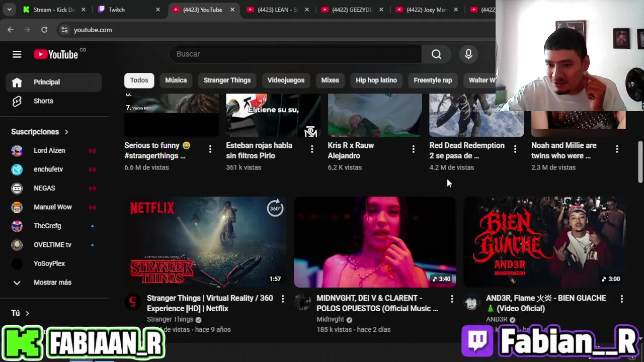Image resolution: width=644 pixels, height=362 pixels.
Task: Open options for BIEN GUACHE video
Action: point(621,299)
